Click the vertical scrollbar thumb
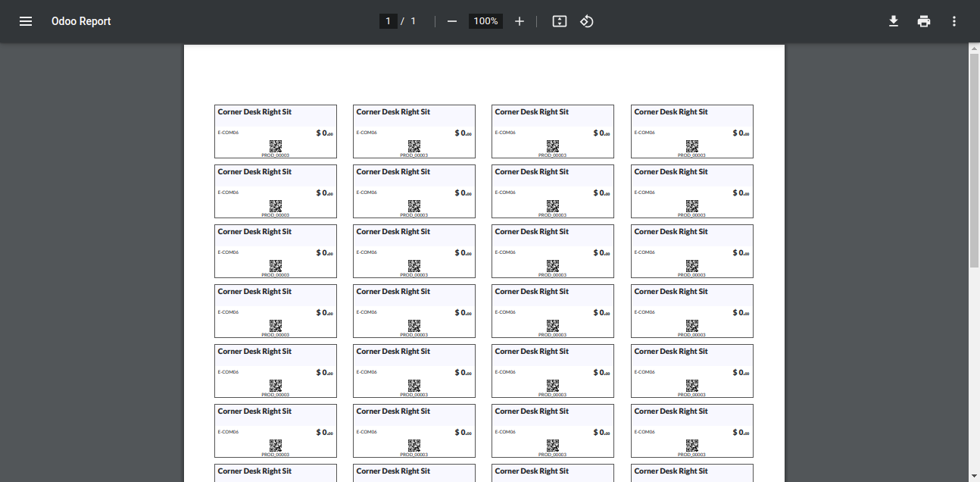 pos(975,160)
